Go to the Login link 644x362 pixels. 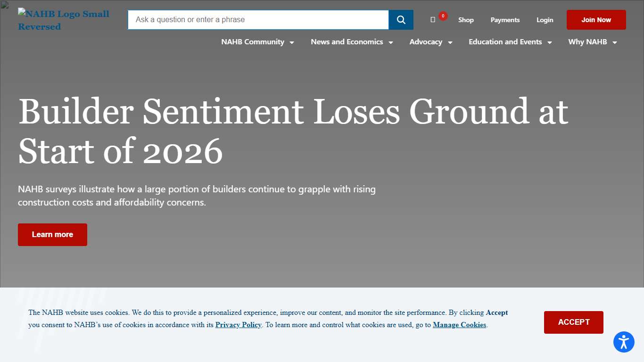[x=545, y=20]
